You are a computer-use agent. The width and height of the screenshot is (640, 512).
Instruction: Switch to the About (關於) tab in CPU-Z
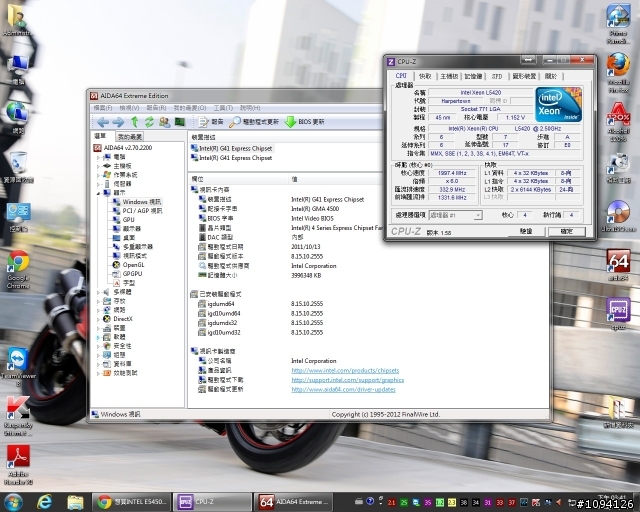(x=551, y=76)
